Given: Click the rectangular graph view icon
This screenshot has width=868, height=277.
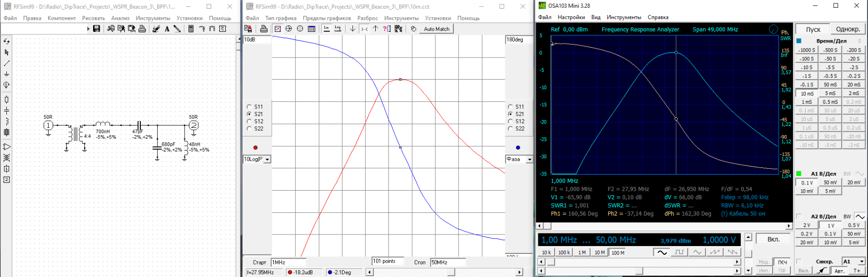Looking at the screenshot, I should pyautogui.click(x=278, y=29).
